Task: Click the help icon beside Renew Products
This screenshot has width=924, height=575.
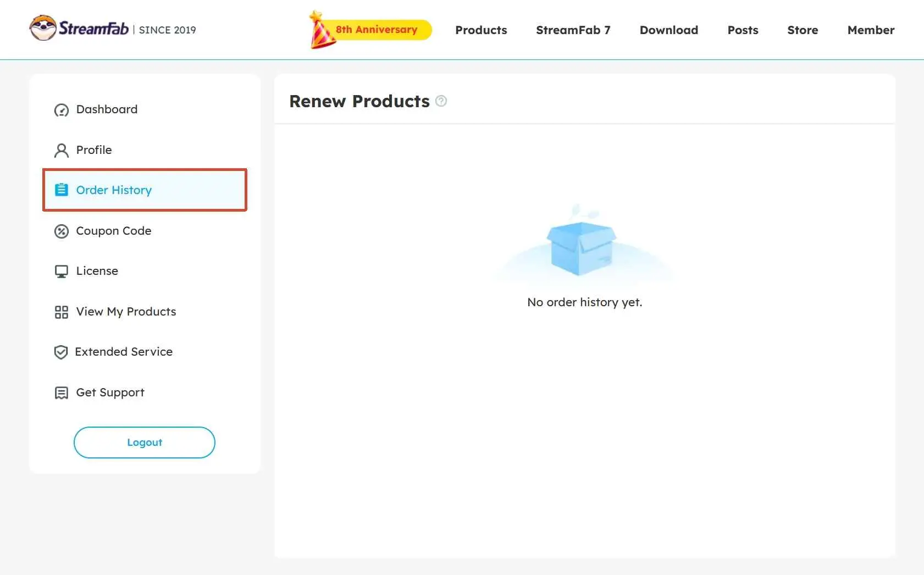Action: [x=441, y=101]
